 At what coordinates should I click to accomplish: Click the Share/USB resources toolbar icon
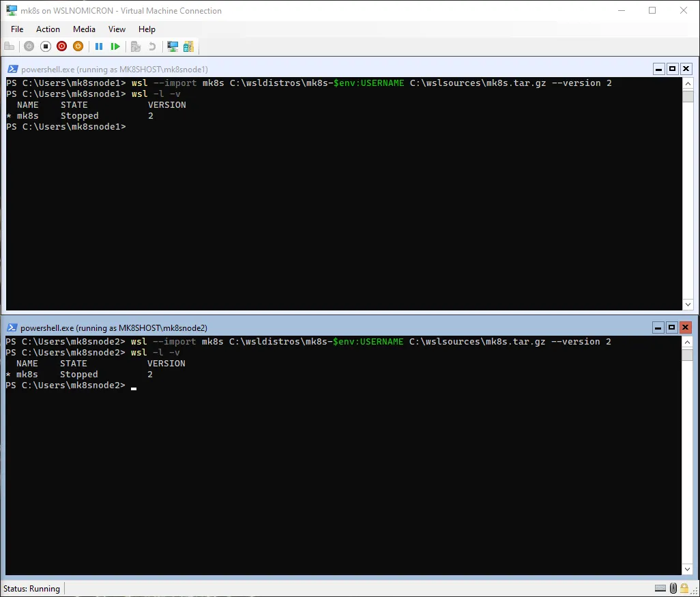[188, 46]
